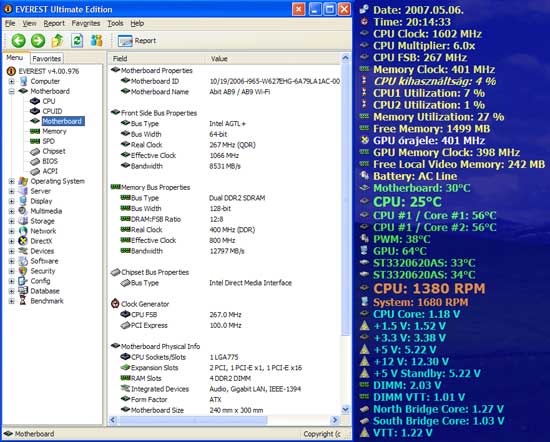The height and width of the screenshot is (442, 550).
Task: Select the Motherboard Name row
Action: (224, 92)
